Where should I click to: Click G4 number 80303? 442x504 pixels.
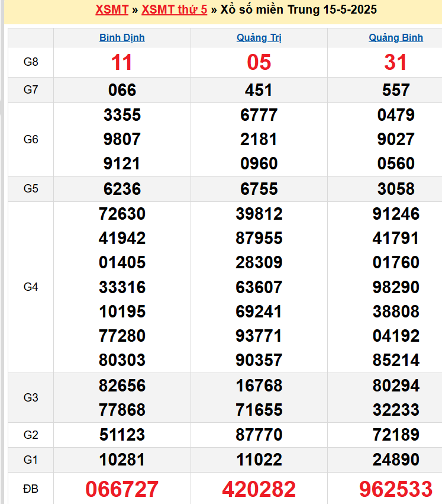(x=122, y=360)
